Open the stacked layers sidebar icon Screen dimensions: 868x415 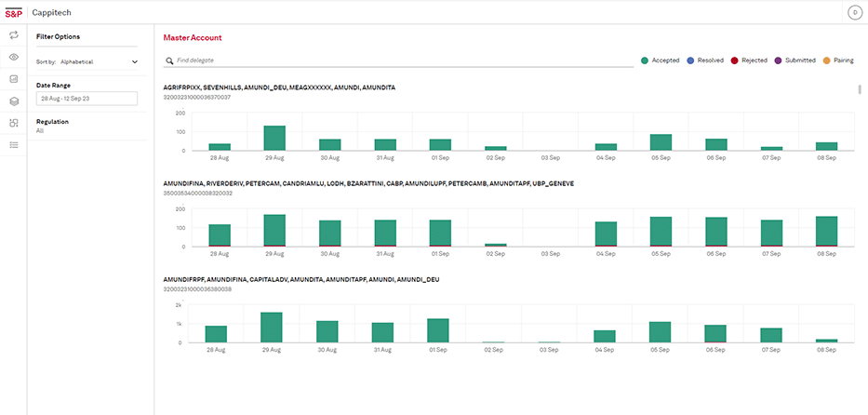click(14, 101)
